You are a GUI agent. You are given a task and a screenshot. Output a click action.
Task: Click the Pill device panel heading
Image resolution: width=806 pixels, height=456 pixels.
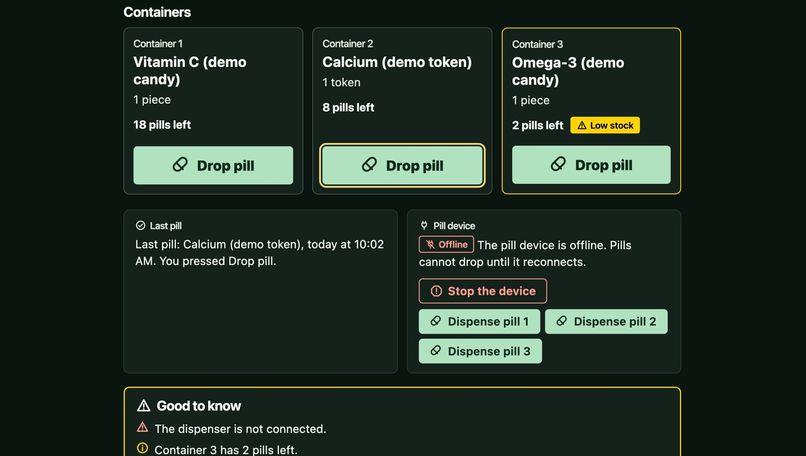[x=454, y=226]
